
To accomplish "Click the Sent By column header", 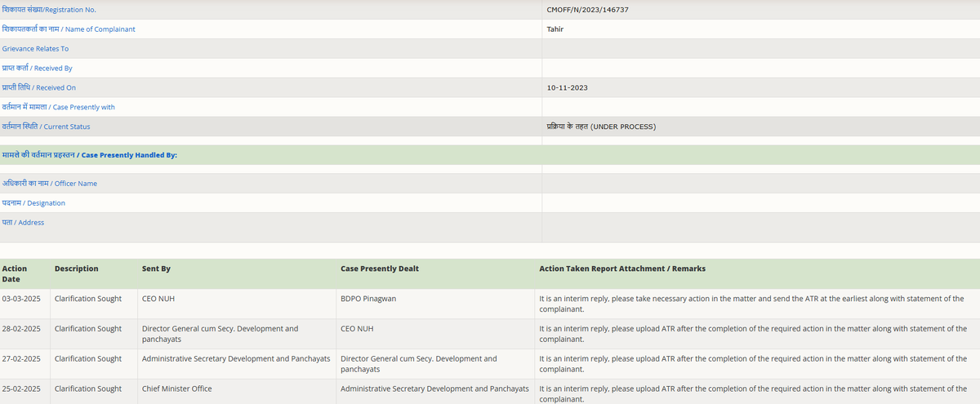I will [156, 269].
